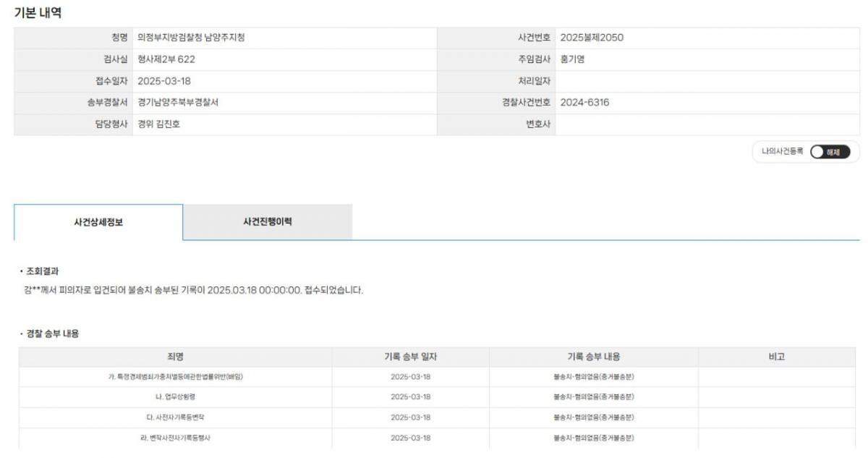Image resolution: width=868 pixels, height=458 pixels.
Task: Click detective name 경위 김진호
Action: point(158,124)
